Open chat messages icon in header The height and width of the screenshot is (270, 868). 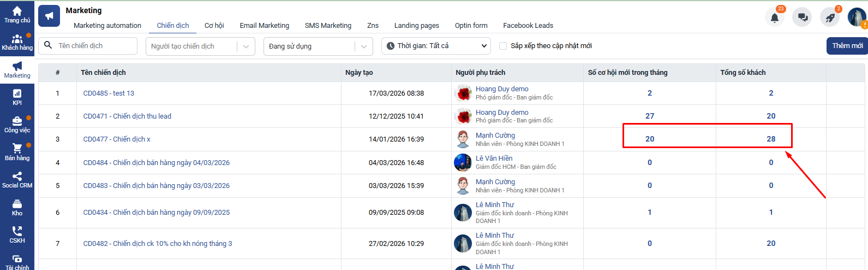(803, 17)
